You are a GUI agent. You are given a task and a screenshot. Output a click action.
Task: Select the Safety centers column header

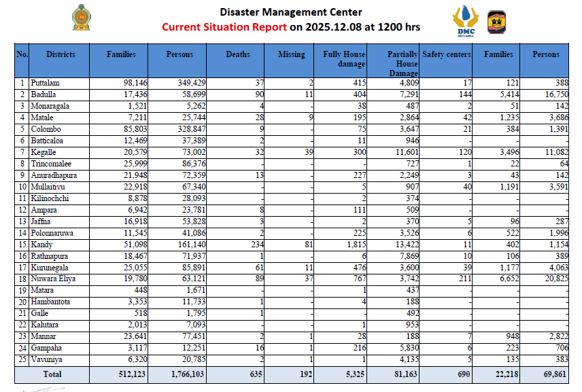pyautogui.click(x=446, y=54)
